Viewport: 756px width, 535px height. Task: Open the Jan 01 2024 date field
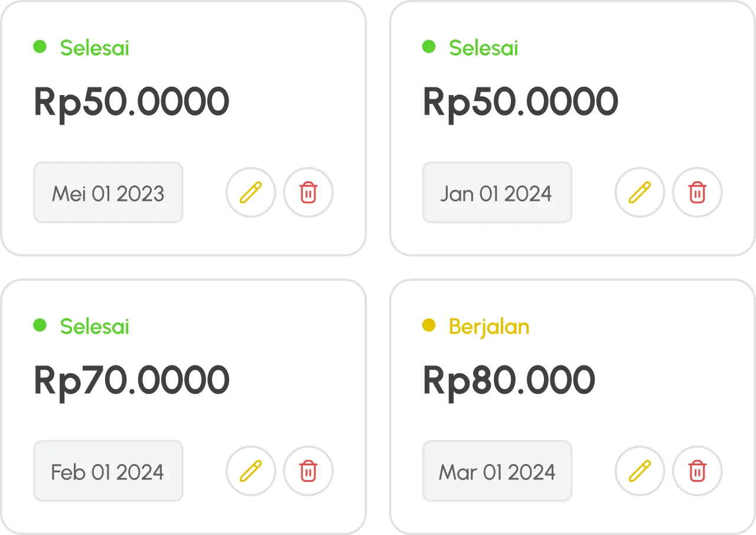coord(497,193)
